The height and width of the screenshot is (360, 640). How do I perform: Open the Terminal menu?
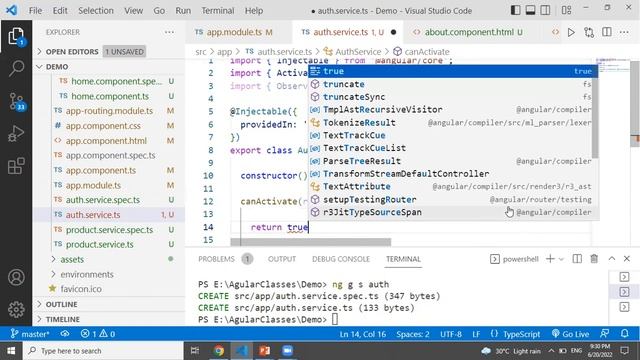(218, 11)
